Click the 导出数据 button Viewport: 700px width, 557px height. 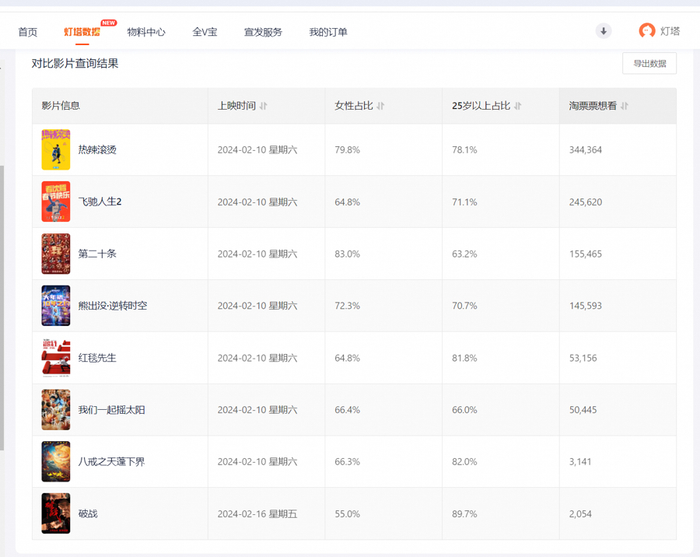[649, 63]
